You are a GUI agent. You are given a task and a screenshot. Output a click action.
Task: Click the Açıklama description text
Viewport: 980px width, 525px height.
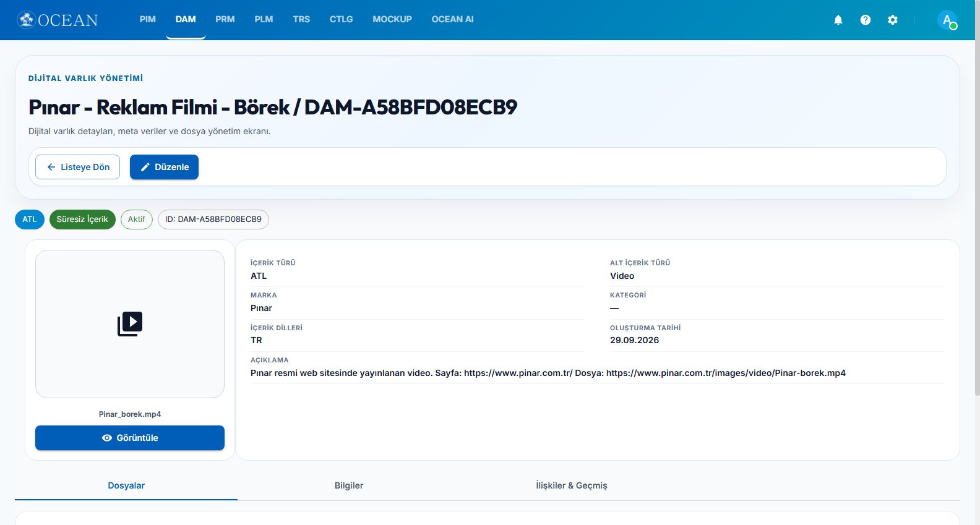click(548, 373)
